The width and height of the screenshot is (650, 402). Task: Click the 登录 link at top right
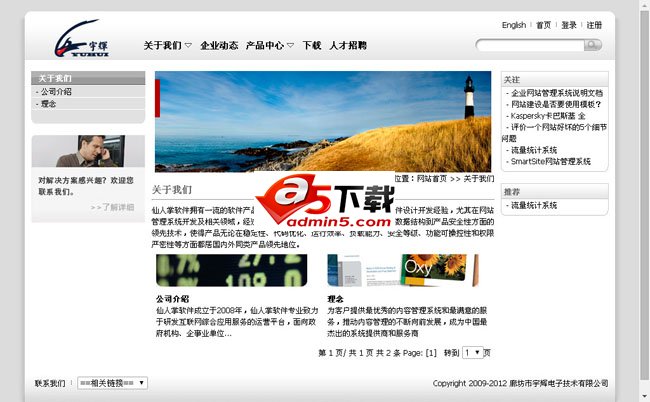pos(569,25)
